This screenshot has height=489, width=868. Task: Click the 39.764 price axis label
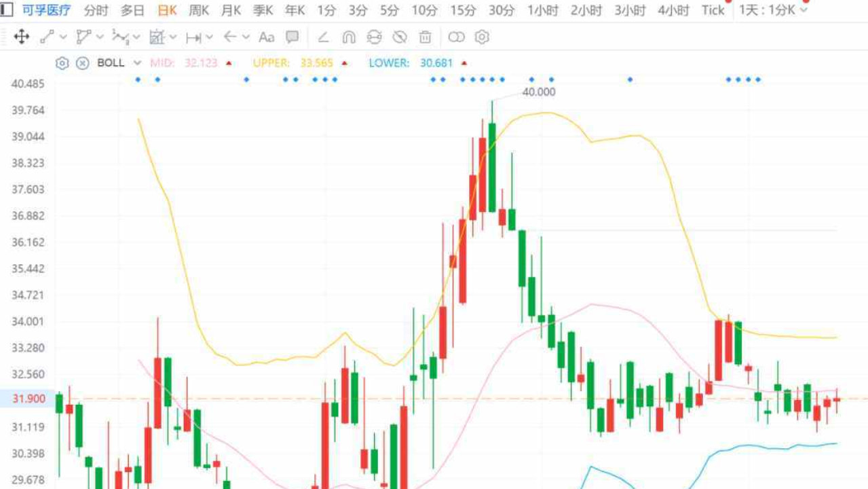pyautogui.click(x=28, y=110)
